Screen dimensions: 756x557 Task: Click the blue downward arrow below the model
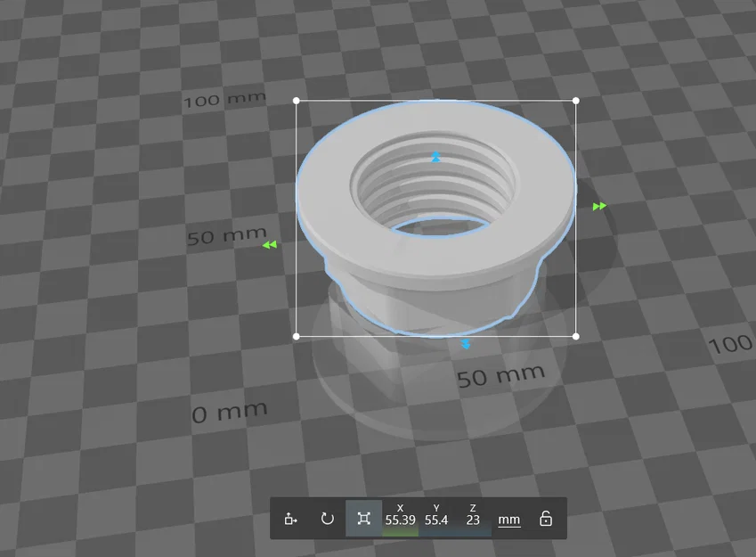pos(466,344)
